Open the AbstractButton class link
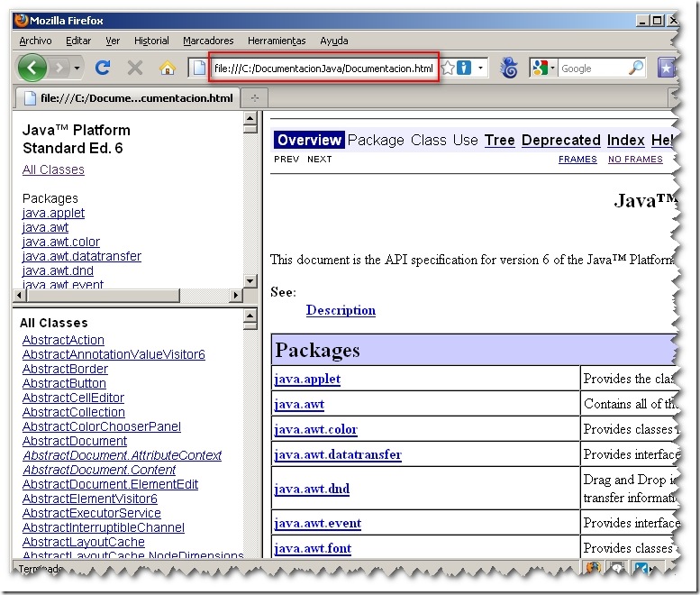This screenshot has width=700, height=595. point(64,383)
